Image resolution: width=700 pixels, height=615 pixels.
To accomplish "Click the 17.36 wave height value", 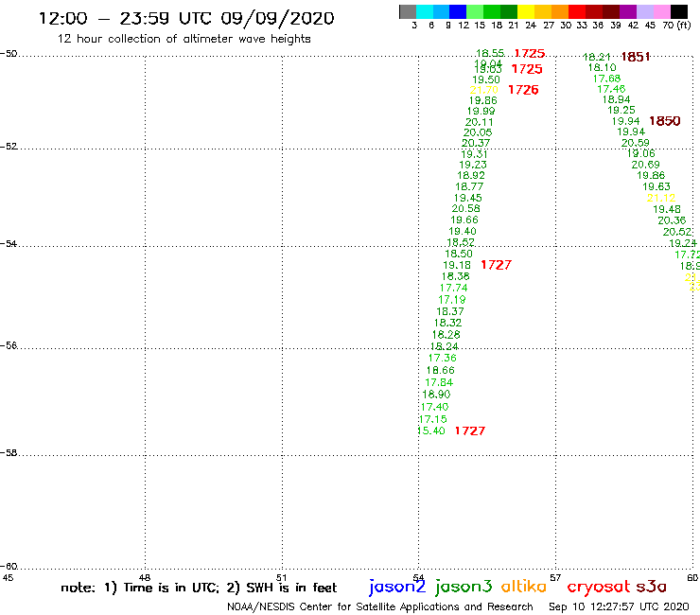I will click(443, 358).
